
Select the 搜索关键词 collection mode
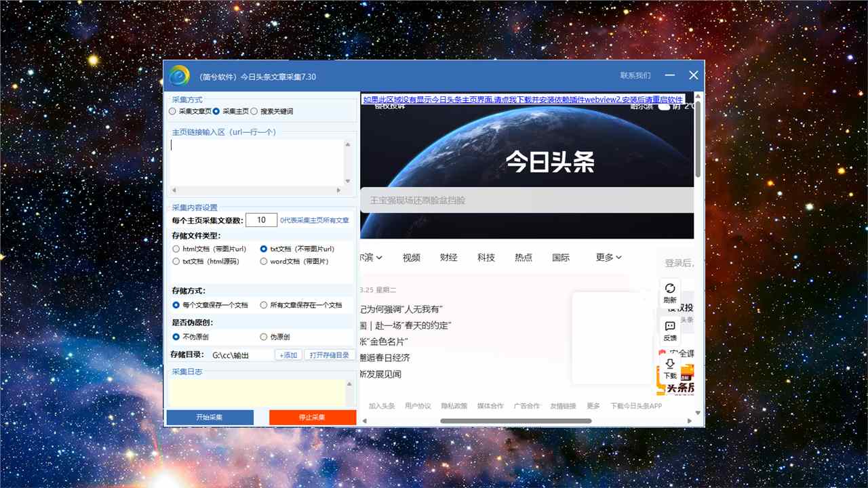pos(254,111)
